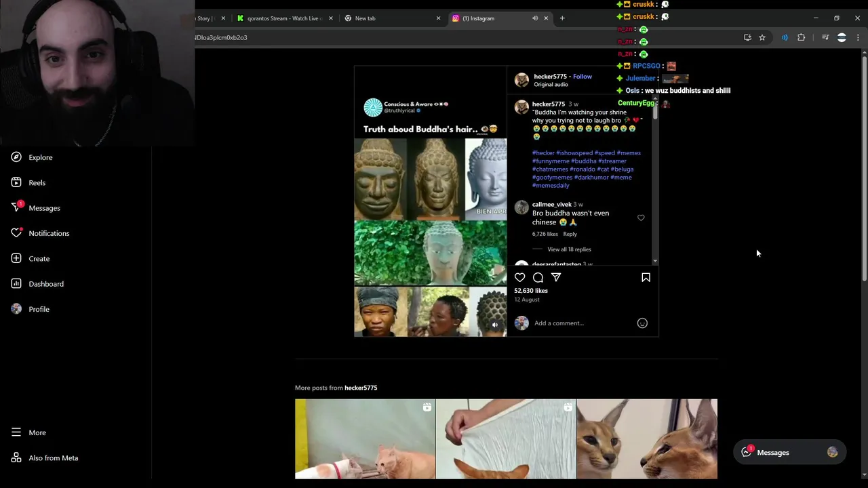
Task: Like callmee_vivek's comment
Action: 641,218
